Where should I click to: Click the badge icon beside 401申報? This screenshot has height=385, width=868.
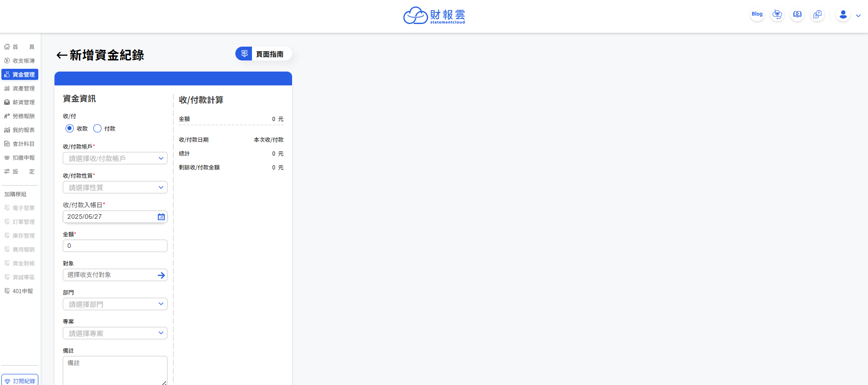[7, 291]
